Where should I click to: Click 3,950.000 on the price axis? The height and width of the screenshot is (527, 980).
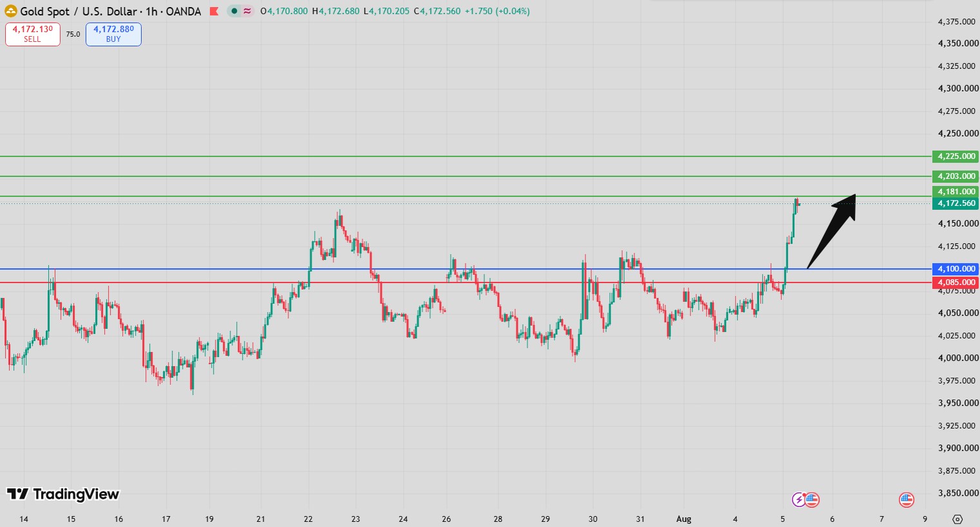[x=958, y=403]
